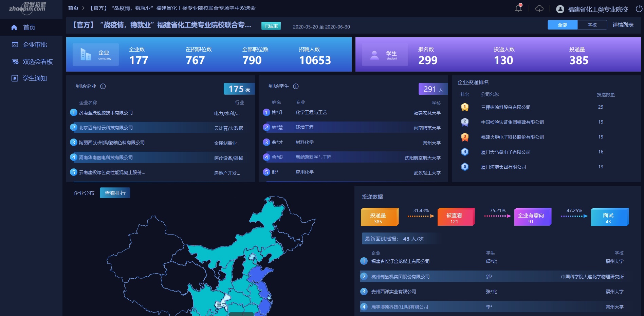Image resolution: width=644 pixels, height=316 pixels.
Task: Click the 企业 company building icon
Action: [x=86, y=54]
